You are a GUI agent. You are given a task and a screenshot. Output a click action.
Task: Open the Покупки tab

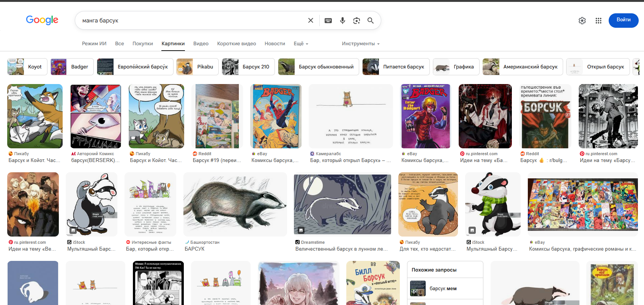pos(143,44)
